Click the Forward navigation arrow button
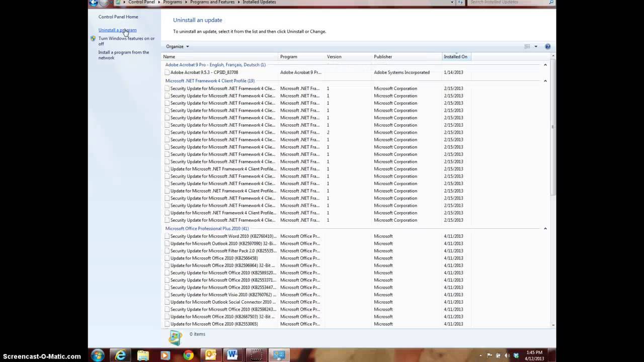This screenshot has width=644, height=362. tap(104, 3)
